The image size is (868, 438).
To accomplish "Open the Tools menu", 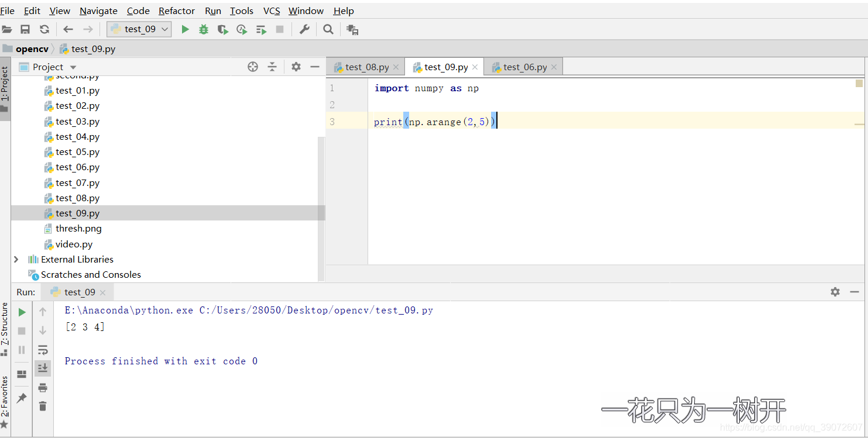I will pyautogui.click(x=242, y=11).
